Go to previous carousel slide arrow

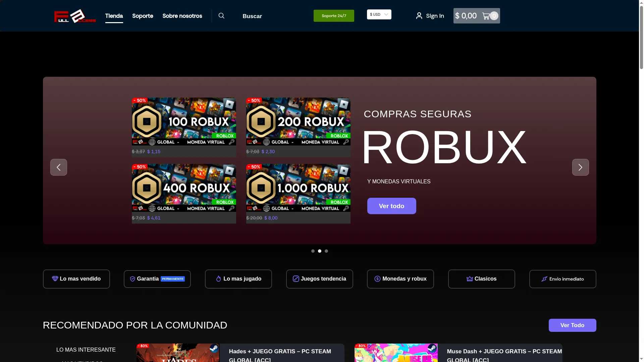[59, 167]
